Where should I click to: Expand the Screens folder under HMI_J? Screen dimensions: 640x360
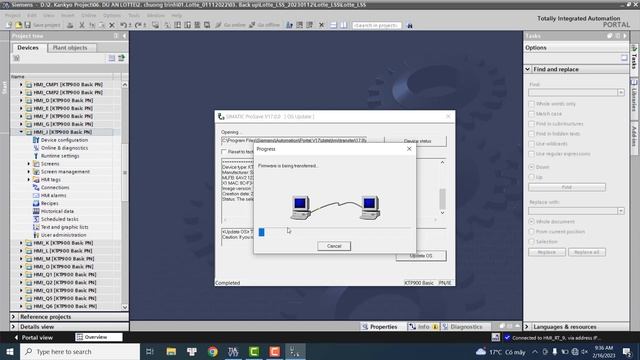pyautogui.click(x=29, y=164)
